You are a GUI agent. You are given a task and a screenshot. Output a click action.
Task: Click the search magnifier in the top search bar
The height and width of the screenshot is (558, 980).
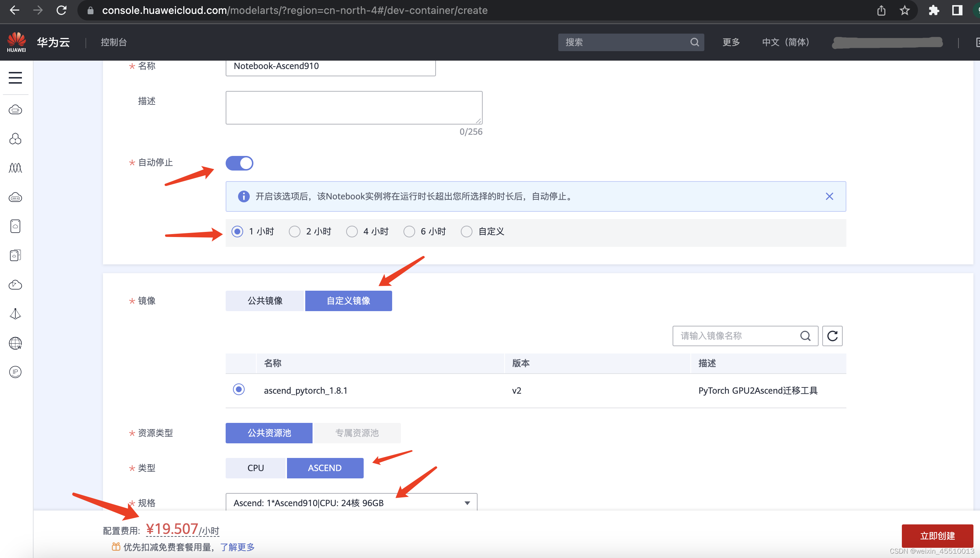click(x=694, y=42)
